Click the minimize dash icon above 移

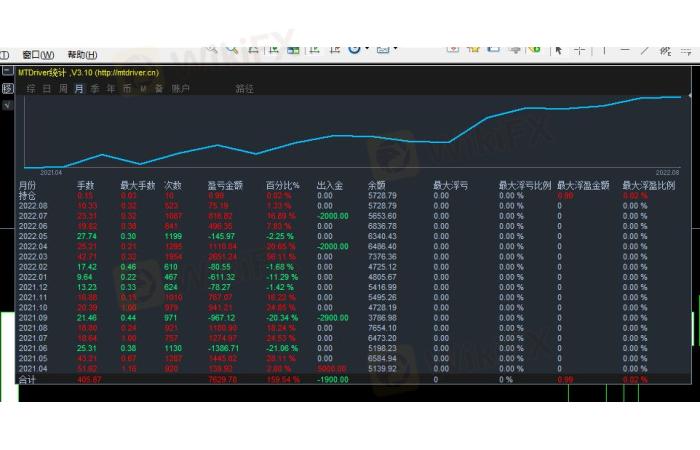coord(7,71)
